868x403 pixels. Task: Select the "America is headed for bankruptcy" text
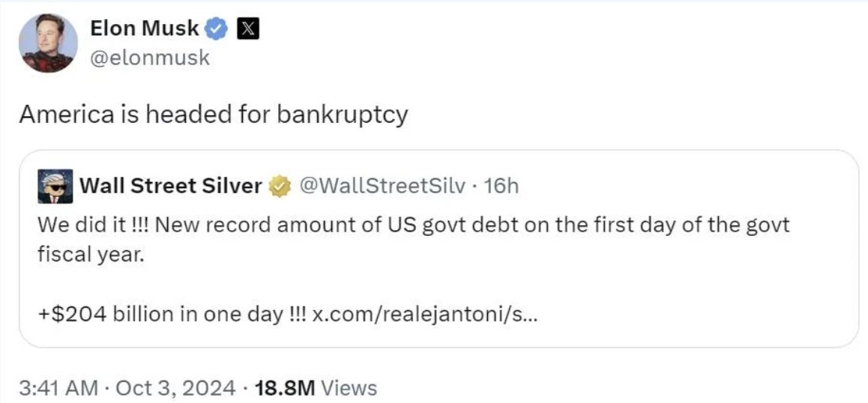pyautogui.click(x=213, y=115)
